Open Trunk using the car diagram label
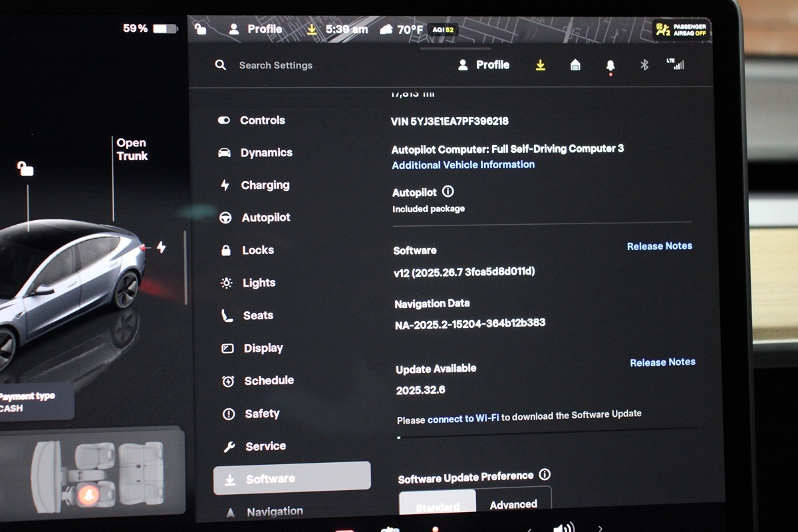798x532 pixels. 132,150
